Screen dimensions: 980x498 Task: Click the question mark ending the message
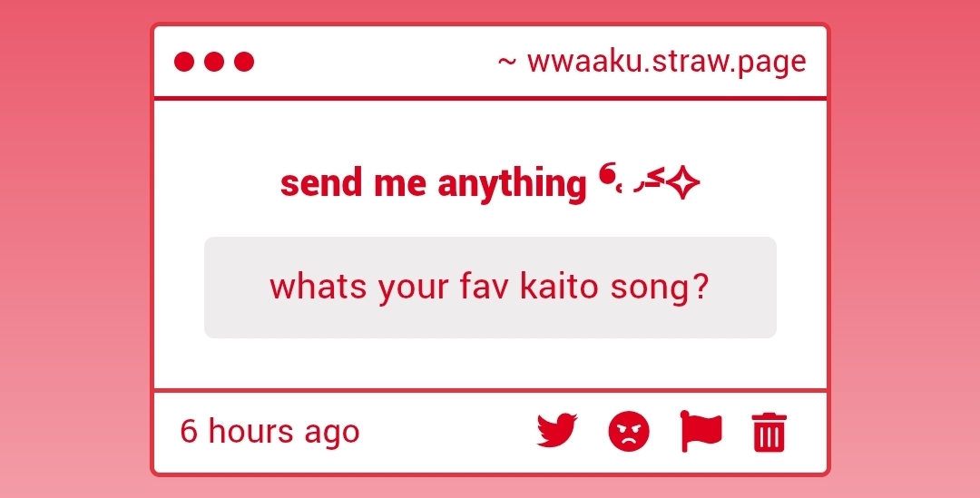click(700, 288)
